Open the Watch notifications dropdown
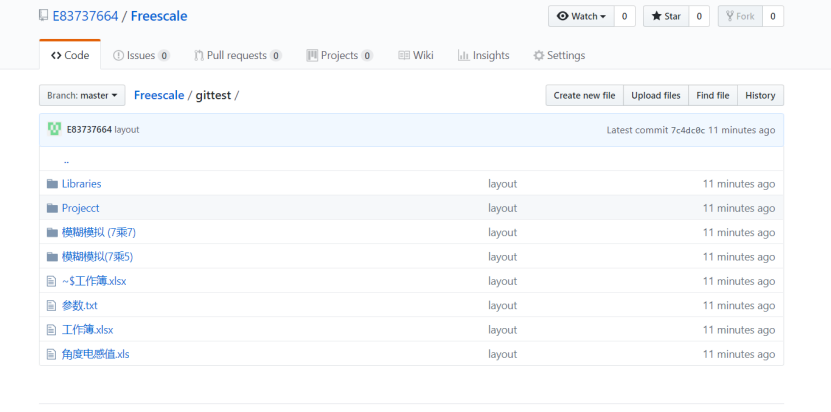 point(581,16)
